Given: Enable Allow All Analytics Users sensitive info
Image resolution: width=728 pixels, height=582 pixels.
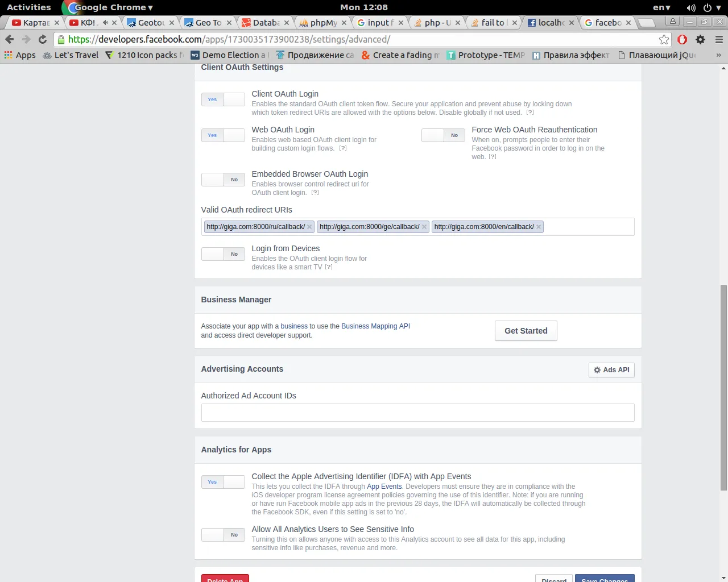Looking at the screenshot, I should [223, 535].
